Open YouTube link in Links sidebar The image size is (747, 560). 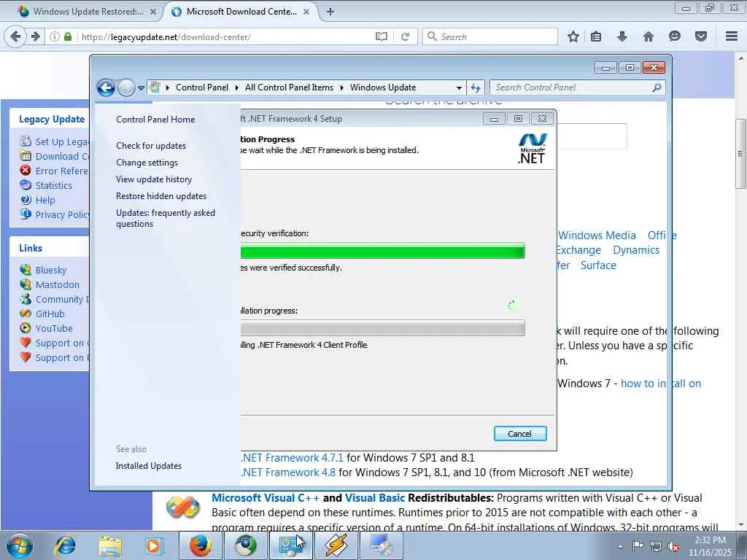coord(54,329)
